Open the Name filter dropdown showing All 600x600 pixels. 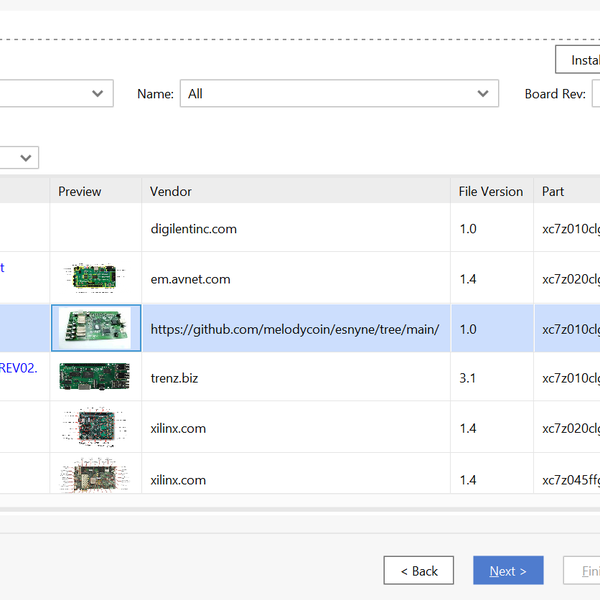[x=338, y=94]
